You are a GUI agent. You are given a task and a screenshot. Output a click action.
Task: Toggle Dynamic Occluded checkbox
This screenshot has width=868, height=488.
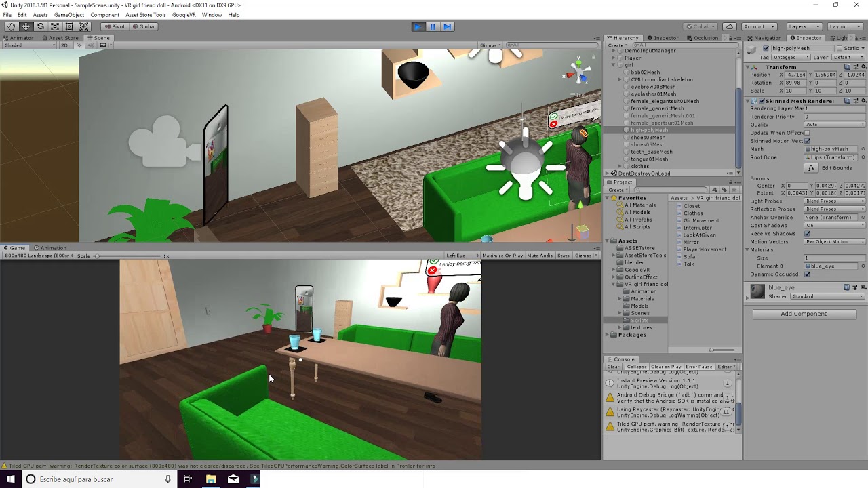click(807, 274)
